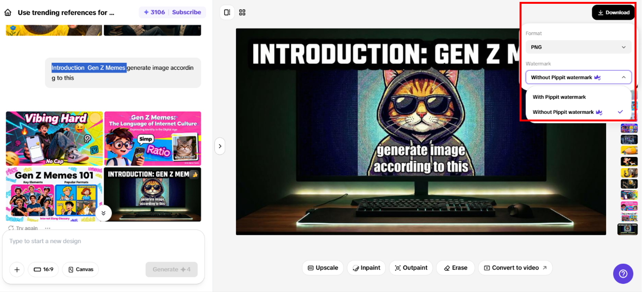Open the pink Language of Internet Culture result
Viewport: 644px width, 292px height.
(153, 139)
